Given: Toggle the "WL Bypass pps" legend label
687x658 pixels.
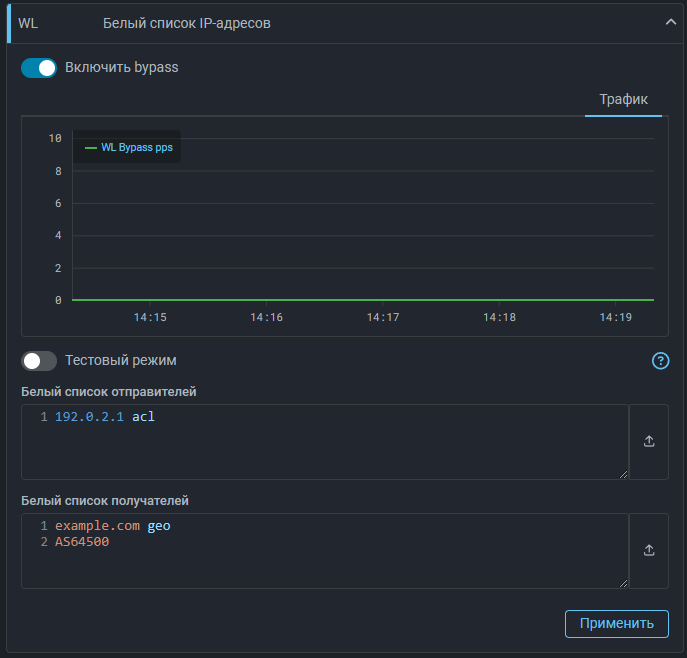Looking at the screenshot, I should 137,147.
